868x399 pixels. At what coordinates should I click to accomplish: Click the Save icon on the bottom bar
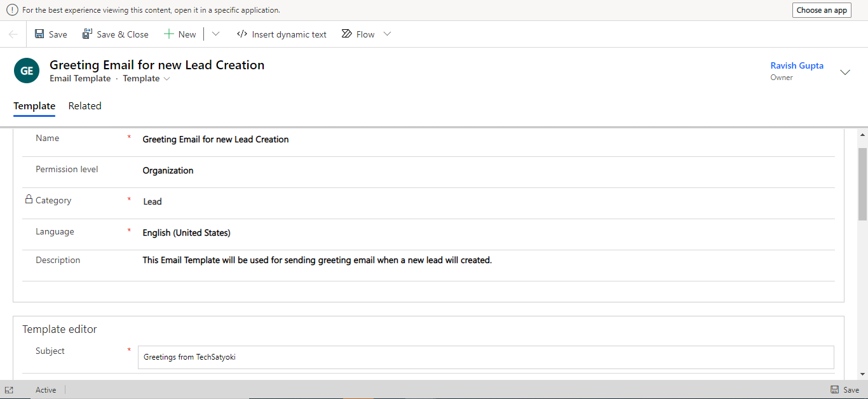click(834, 389)
